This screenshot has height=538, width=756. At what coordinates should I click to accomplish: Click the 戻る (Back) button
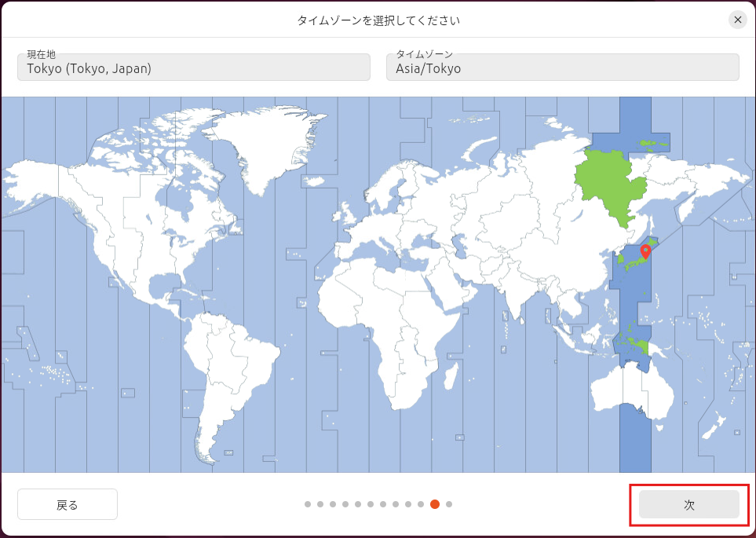(x=68, y=505)
